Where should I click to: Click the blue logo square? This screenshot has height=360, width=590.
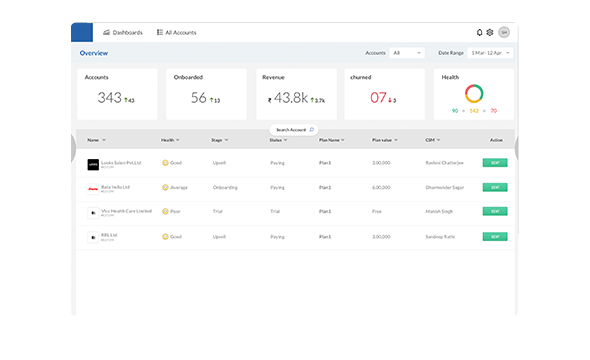[x=82, y=32]
